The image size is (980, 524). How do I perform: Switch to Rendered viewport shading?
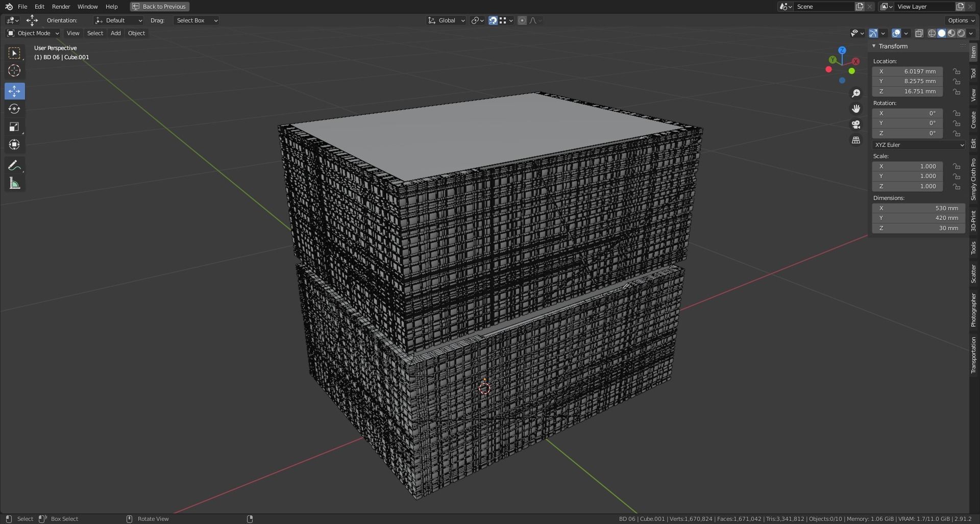click(x=961, y=33)
